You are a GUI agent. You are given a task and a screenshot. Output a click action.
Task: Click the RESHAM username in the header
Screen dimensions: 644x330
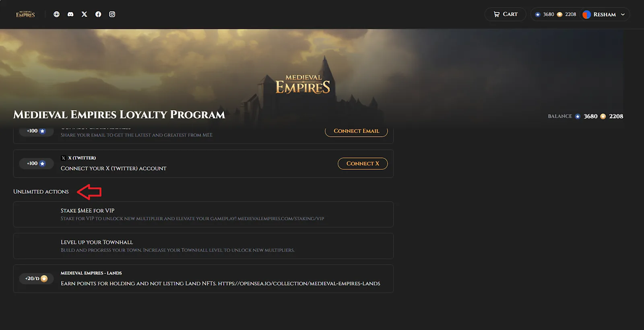(x=605, y=14)
